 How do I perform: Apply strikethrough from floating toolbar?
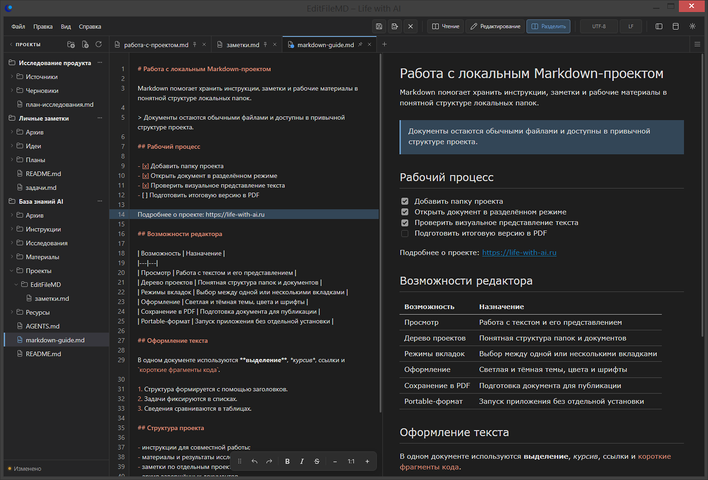coord(317,461)
